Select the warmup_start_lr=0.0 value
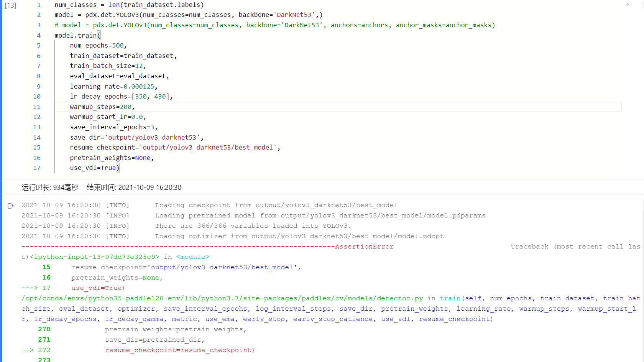644x362 pixels. [107, 117]
